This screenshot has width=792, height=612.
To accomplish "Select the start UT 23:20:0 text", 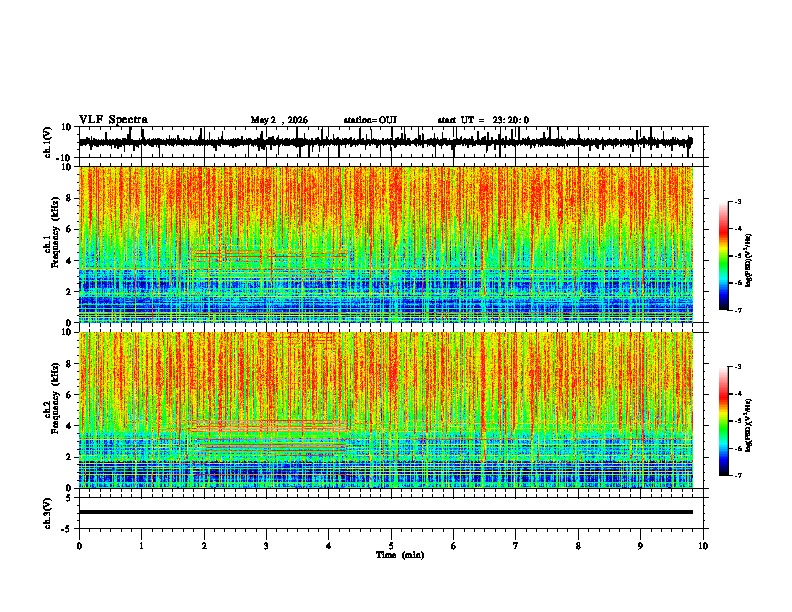I will pos(483,120).
